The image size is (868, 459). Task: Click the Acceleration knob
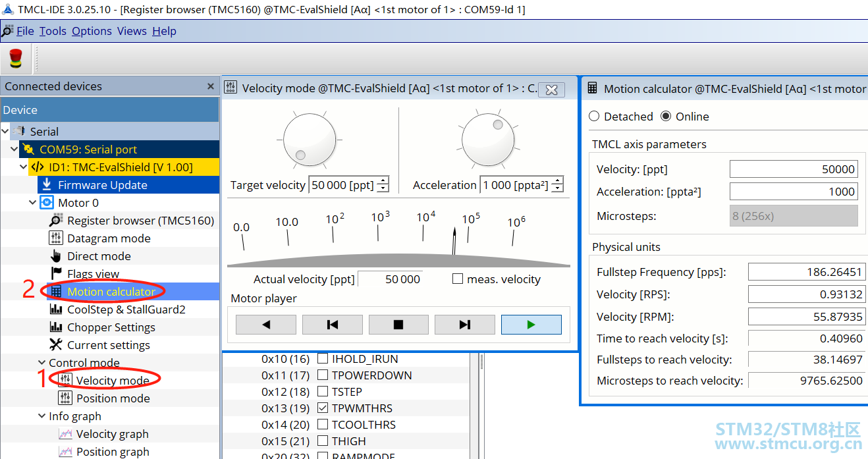point(488,140)
